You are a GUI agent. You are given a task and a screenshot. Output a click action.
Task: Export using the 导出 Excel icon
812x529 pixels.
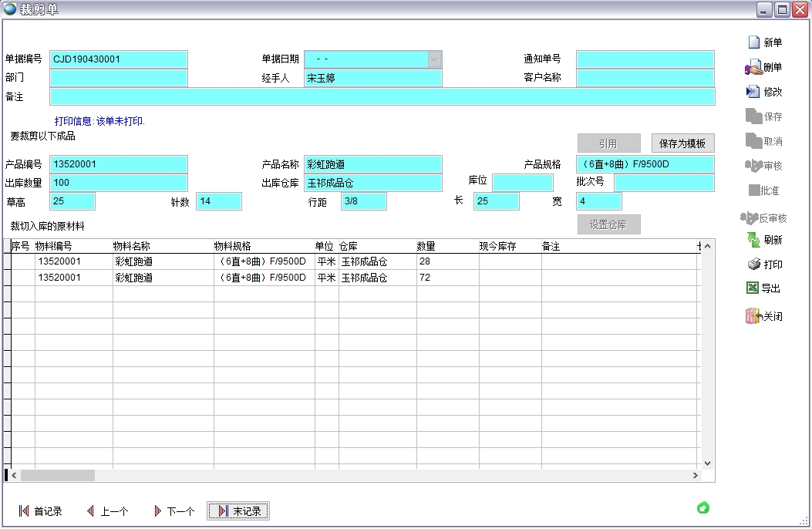(x=753, y=288)
